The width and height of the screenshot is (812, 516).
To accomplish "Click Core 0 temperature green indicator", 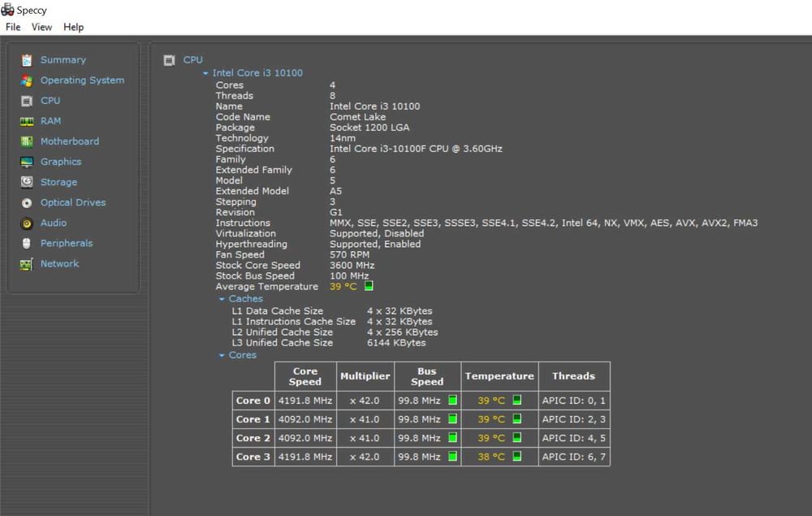I will [x=516, y=400].
